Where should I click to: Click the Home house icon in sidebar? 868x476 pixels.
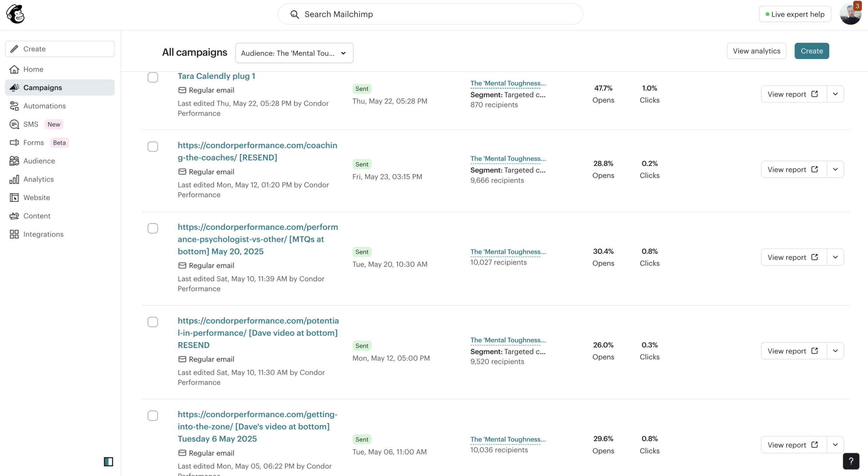tap(14, 69)
